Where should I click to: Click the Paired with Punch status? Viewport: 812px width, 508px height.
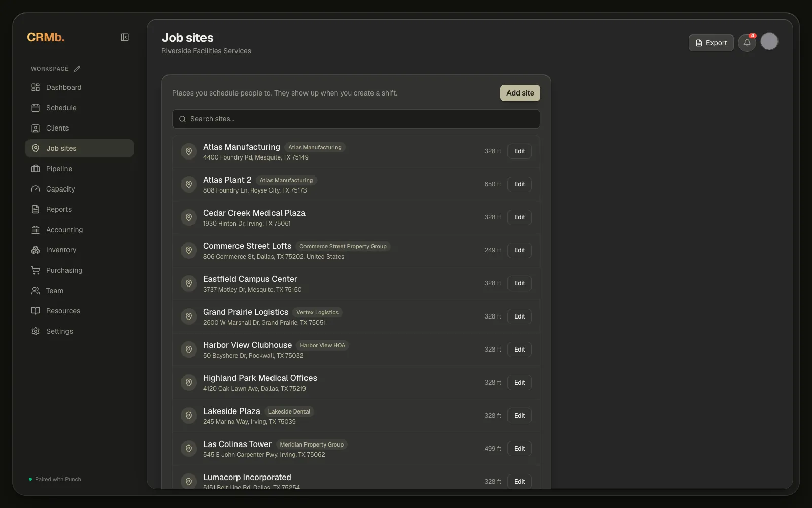pos(55,479)
